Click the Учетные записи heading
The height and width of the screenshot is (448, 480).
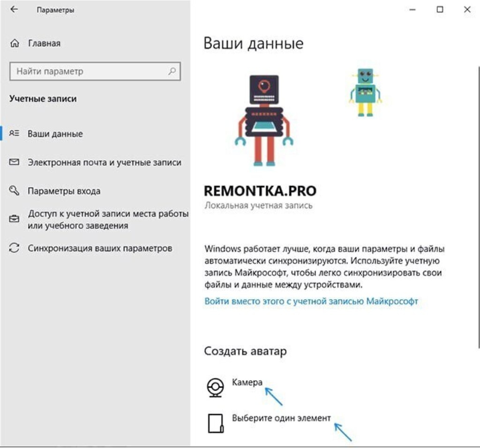point(43,98)
